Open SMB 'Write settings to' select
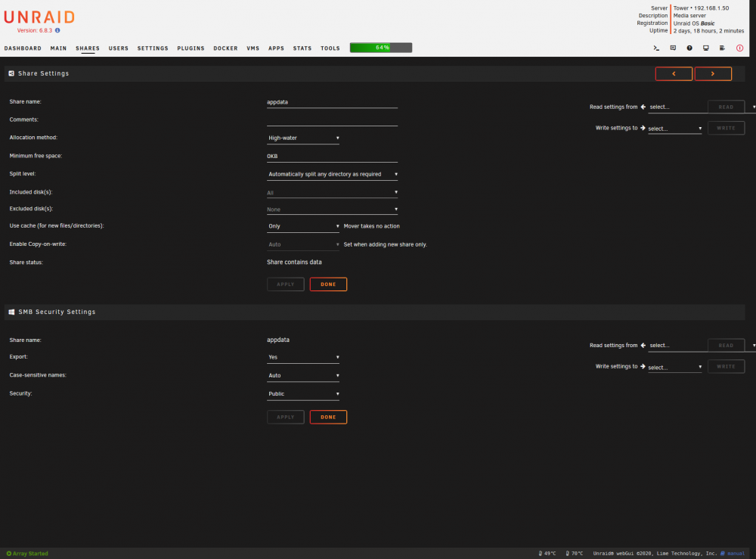 tap(675, 368)
